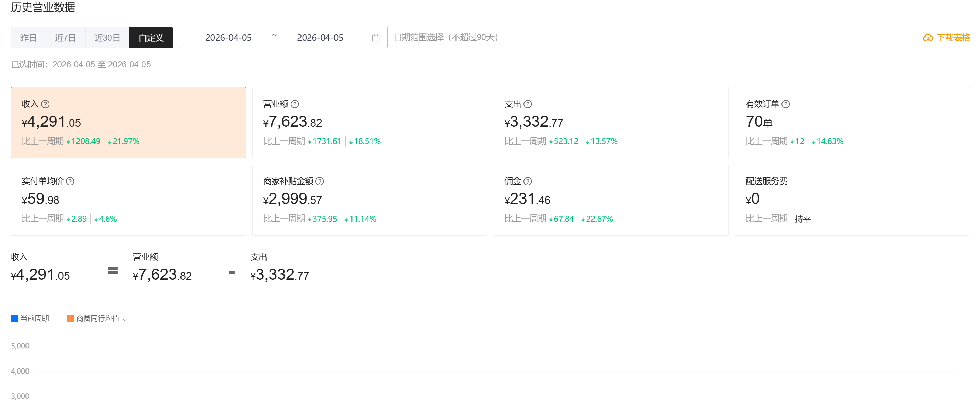
Task: Click the help icon next to 商家补贴金额
Action: [320, 181]
